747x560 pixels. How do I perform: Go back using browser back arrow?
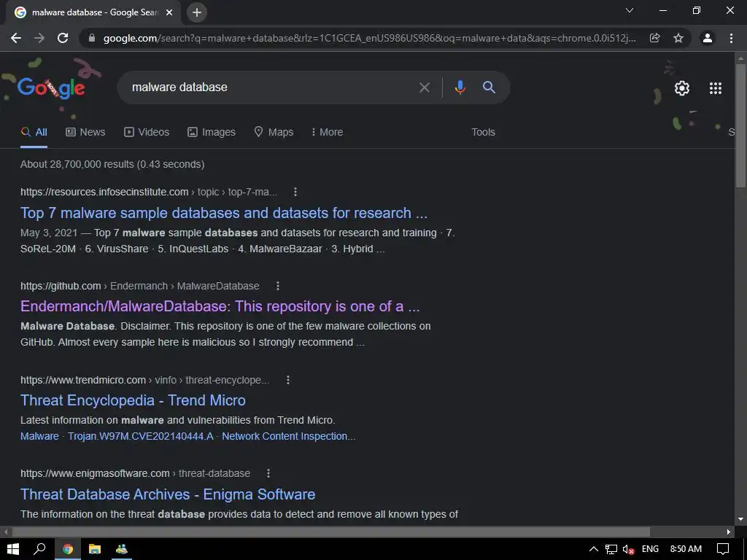pos(16,38)
